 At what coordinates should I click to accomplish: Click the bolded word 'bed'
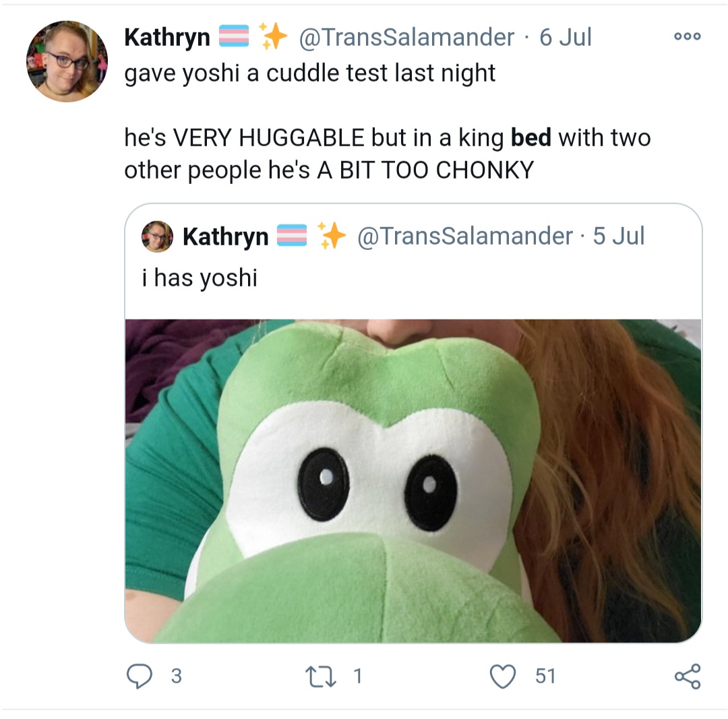pos(531,137)
